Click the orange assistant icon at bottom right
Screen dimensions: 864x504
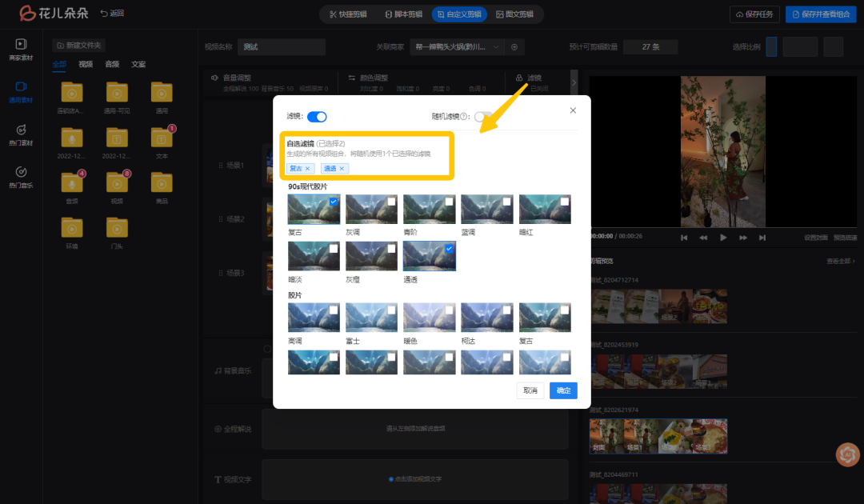click(x=847, y=455)
